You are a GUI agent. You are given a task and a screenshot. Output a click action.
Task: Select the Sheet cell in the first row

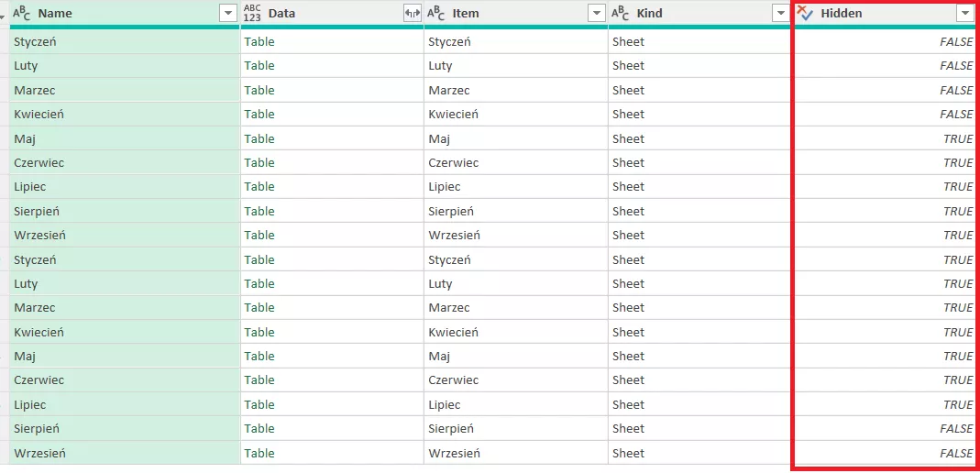pos(628,41)
